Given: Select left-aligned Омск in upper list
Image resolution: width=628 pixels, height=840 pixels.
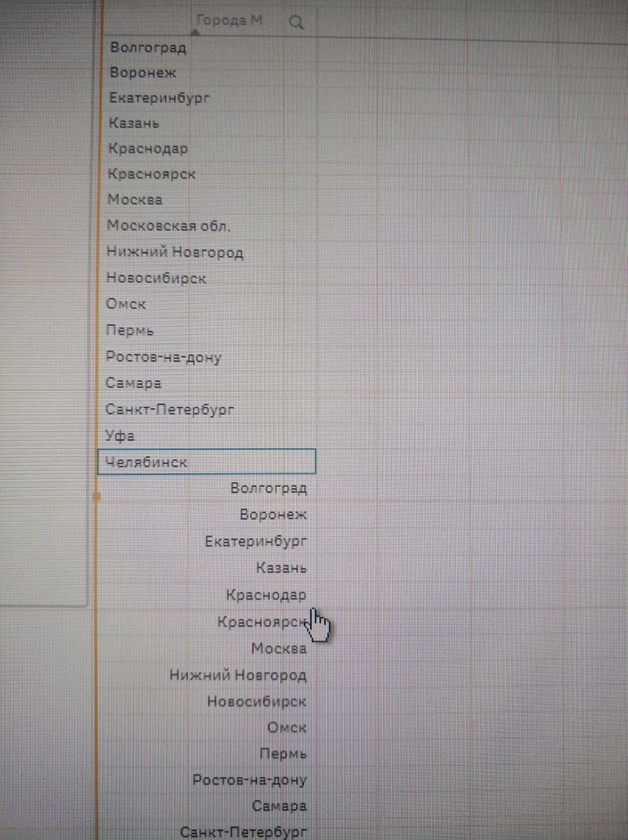Looking at the screenshot, I should (126, 304).
